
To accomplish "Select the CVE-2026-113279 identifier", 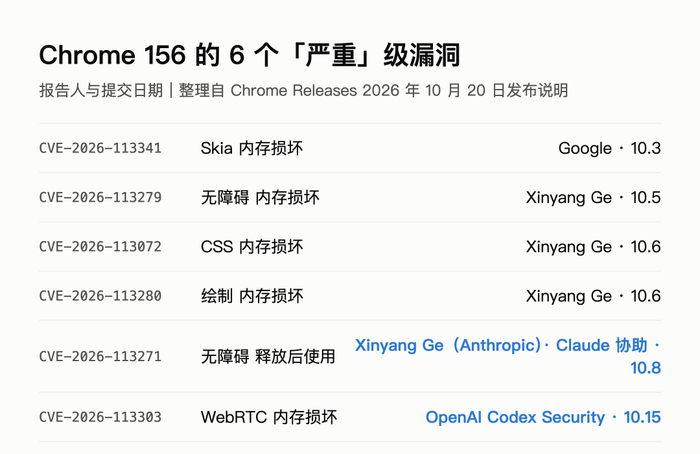I will coord(100,197).
